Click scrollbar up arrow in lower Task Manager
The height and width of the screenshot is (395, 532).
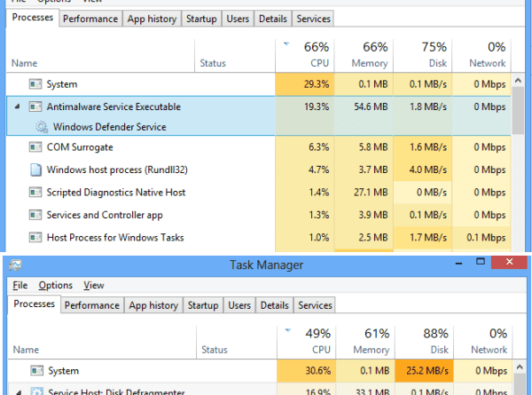tap(520, 367)
